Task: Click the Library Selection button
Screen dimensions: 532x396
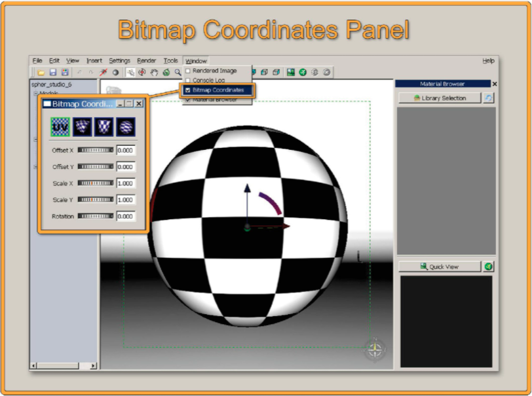Action: (x=440, y=98)
